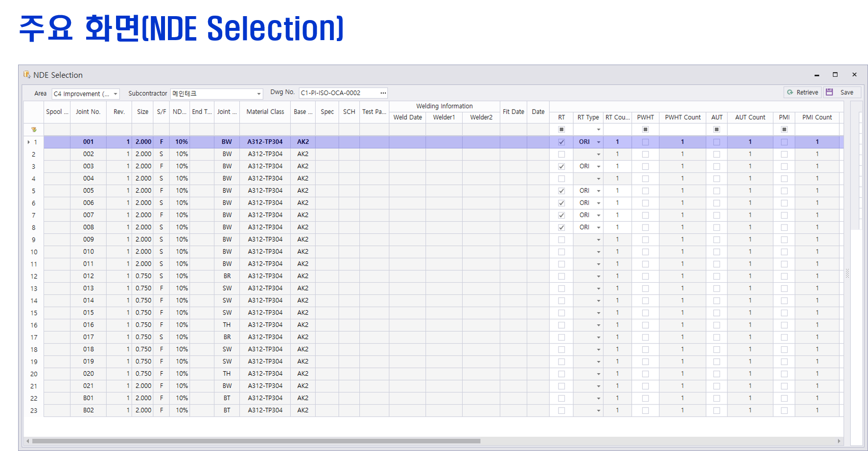The height and width of the screenshot is (451, 868).
Task: Click the scroll left arrow on horizontal scrollbar
Action: click(28, 441)
